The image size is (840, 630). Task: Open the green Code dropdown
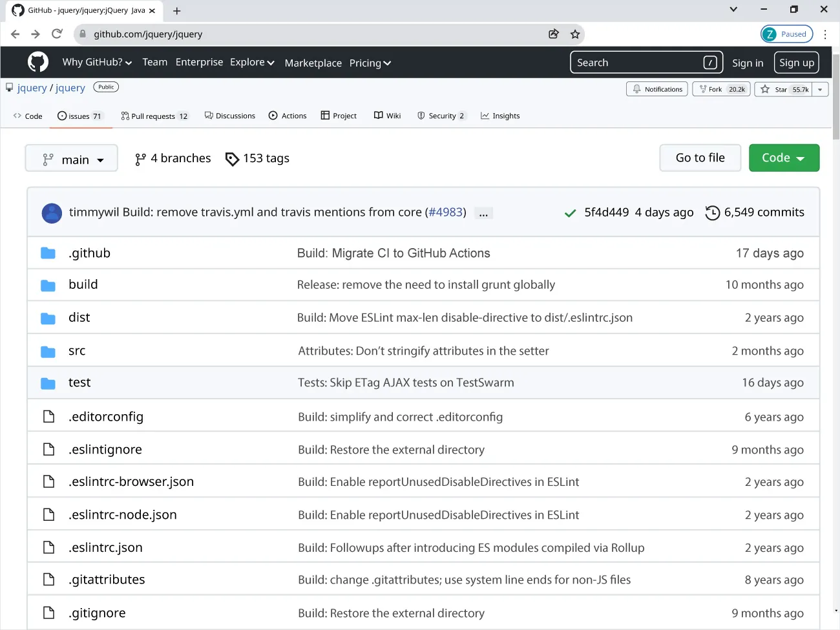784,158
